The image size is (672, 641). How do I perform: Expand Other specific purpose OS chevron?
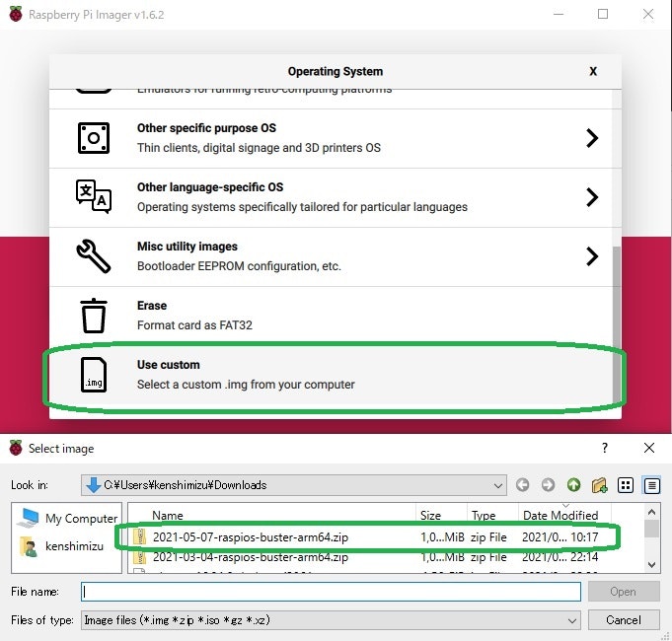(x=592, y=138)
